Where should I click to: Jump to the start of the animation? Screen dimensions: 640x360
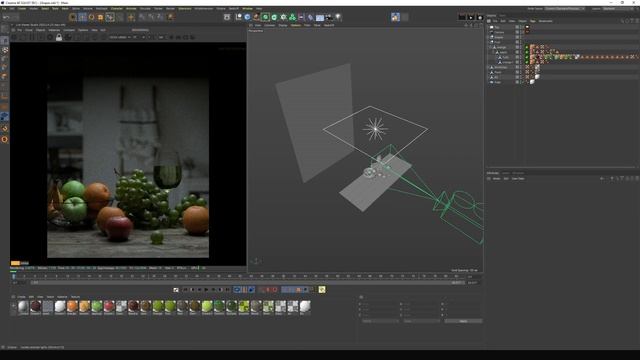coord(185,289)
